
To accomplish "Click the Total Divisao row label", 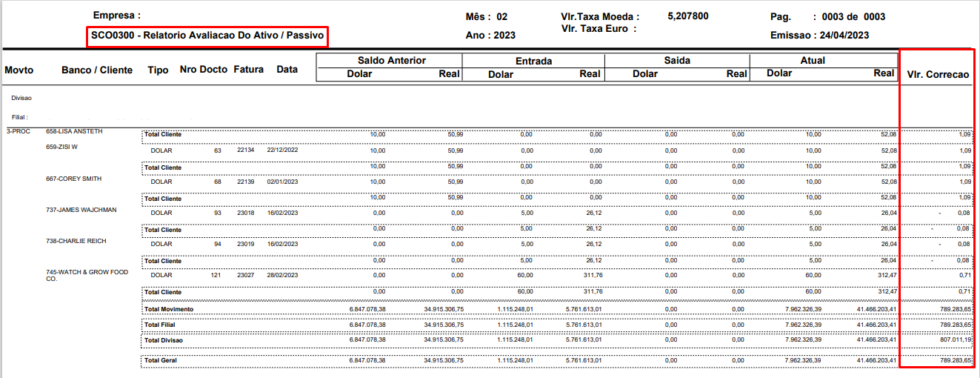I will (x=163, y=340).
